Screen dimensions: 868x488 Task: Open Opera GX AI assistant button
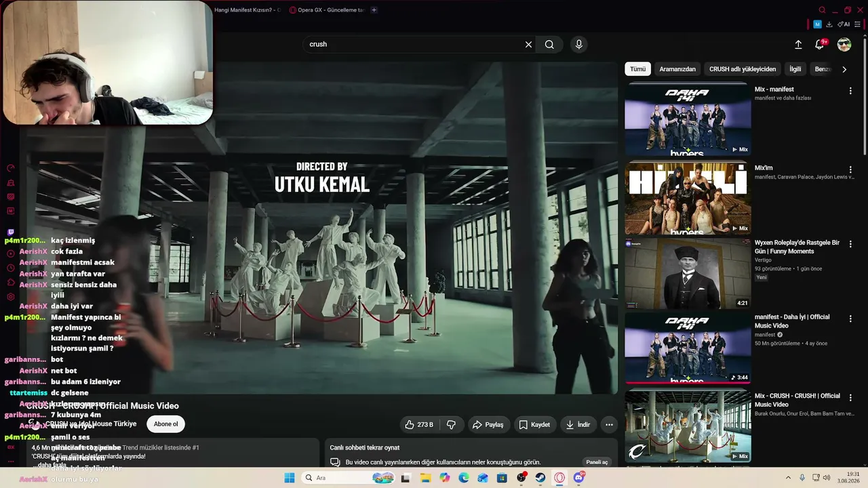(844, 24)
